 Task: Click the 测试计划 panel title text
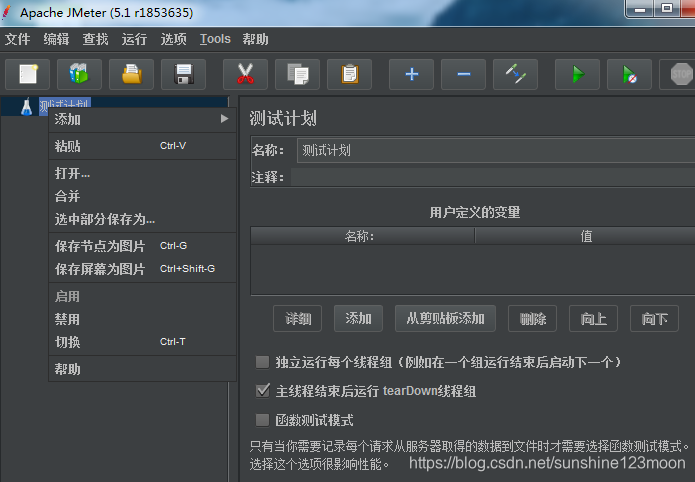pyautogui.click(x=283, y=118)
